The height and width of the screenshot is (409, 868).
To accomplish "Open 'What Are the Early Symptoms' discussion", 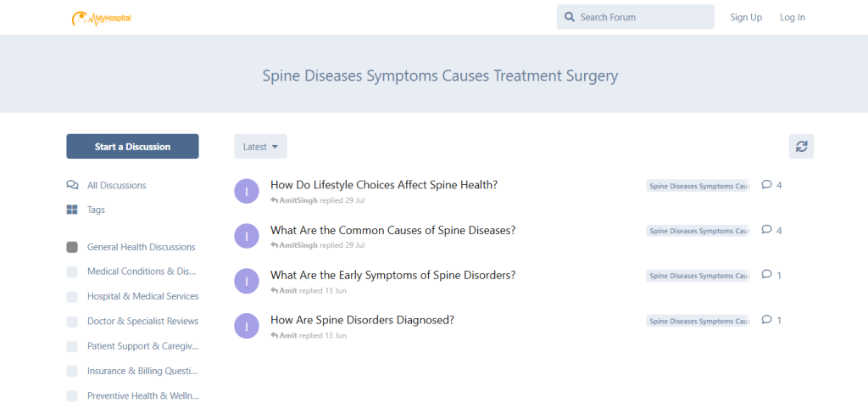I will point(392,275).
